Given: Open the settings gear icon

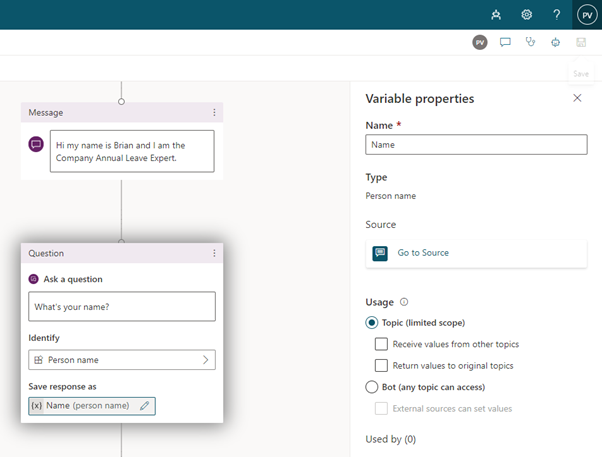Looking at the screenshot, I should [526, 15].
